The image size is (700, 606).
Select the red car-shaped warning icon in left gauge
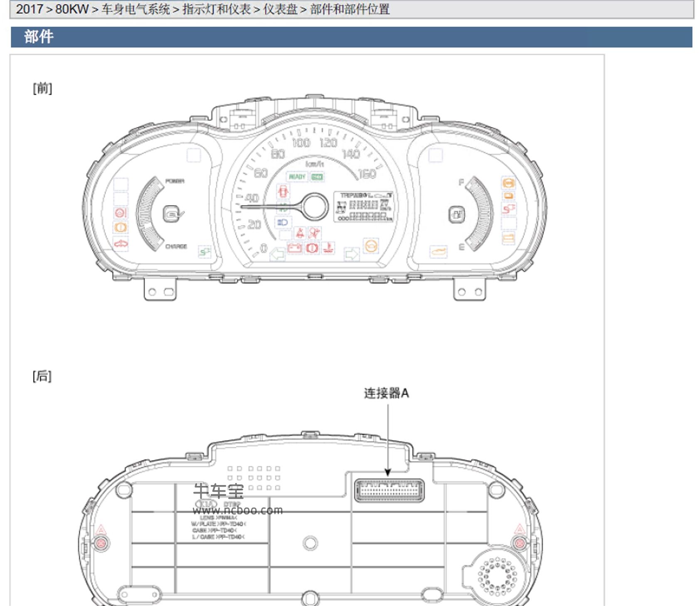coord(121,244)
